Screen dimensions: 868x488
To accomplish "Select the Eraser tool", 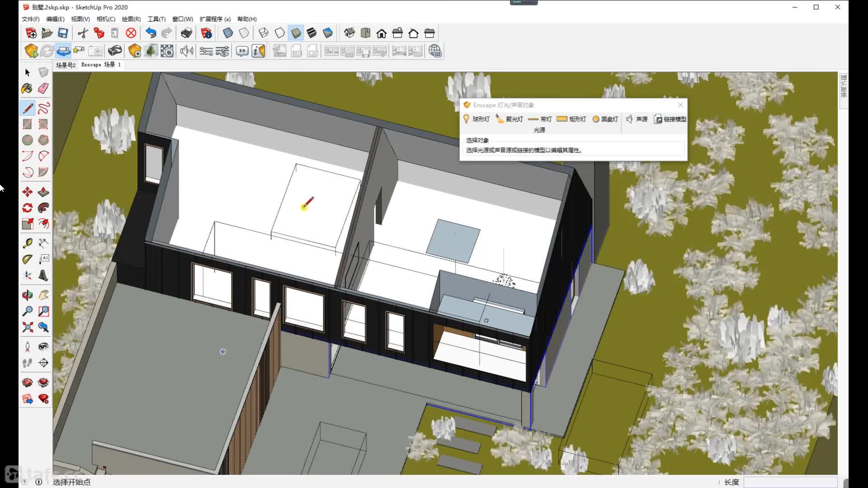I will (x=43, y=88).
